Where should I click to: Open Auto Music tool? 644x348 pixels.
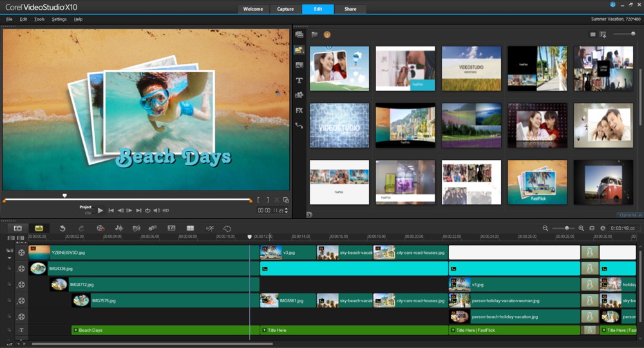point(137,228)
